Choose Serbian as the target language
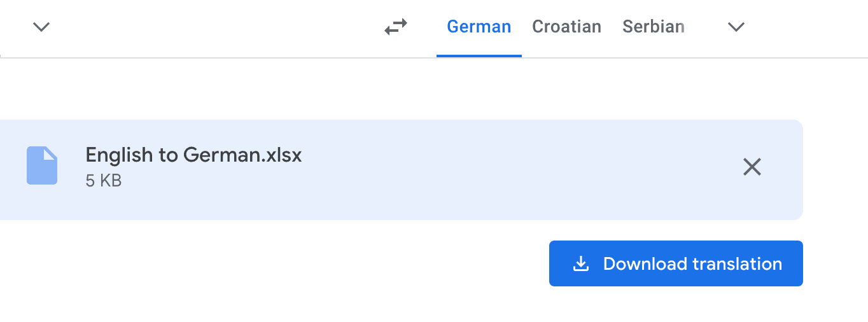 click(653, 27)
